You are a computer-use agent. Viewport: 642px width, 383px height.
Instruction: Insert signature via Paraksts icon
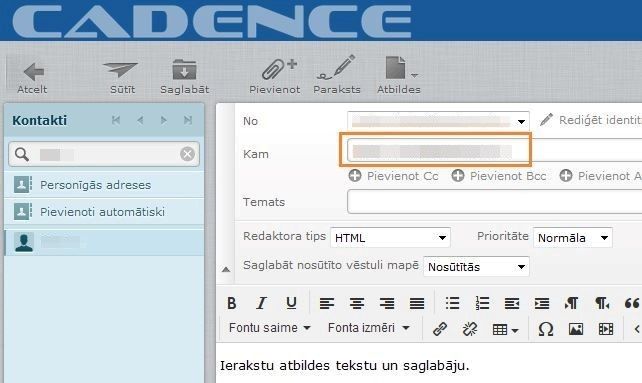337,76
